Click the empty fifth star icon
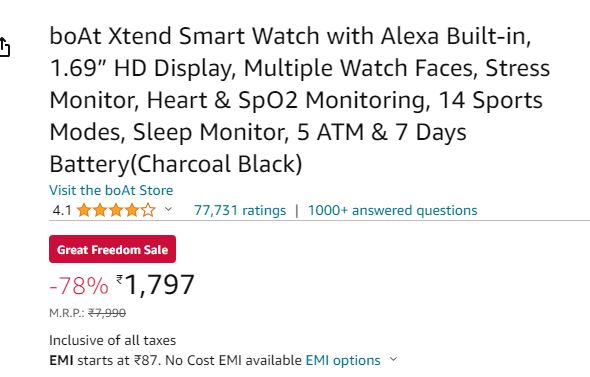The height and width of the screenshot is (377, 590). point(148,210)
